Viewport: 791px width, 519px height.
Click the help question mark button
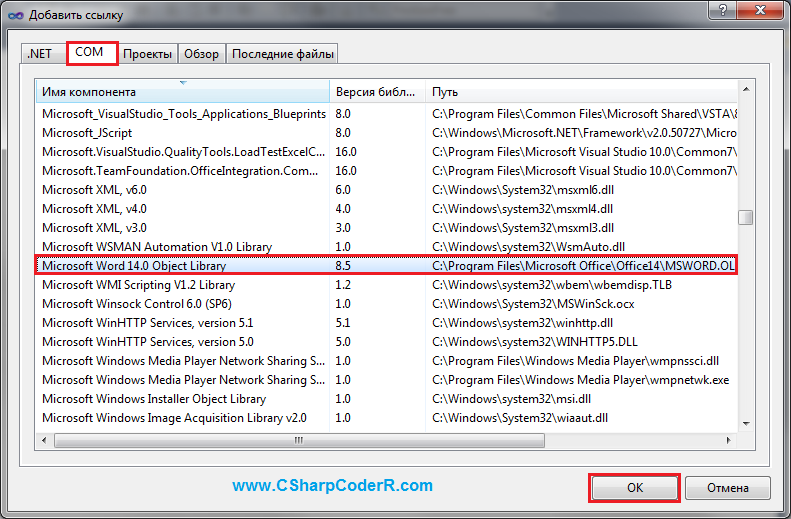[722, 10]
